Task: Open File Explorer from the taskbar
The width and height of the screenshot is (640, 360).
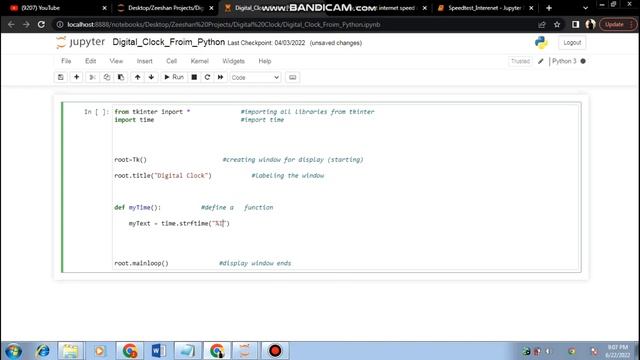Action: coord(70,351)
